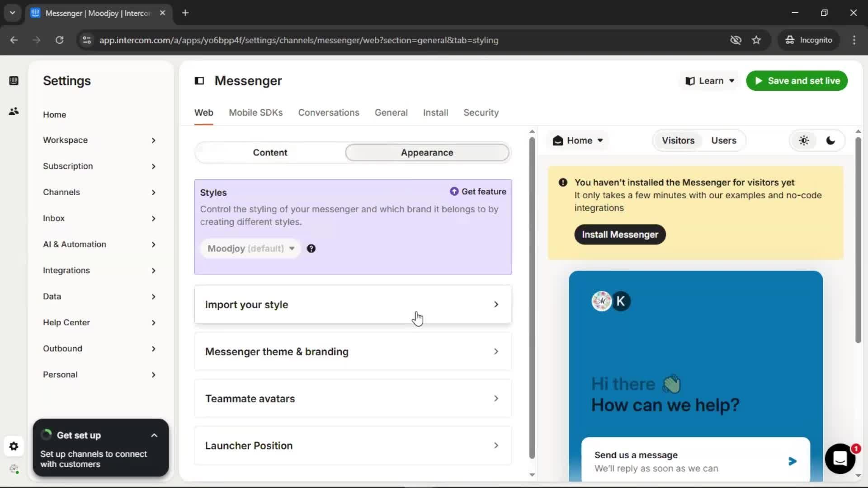Image resolution: width=868 pixels, height=488 pixels.
Task: Expand Workspace in settings sidebar
Action: [99, 140]
